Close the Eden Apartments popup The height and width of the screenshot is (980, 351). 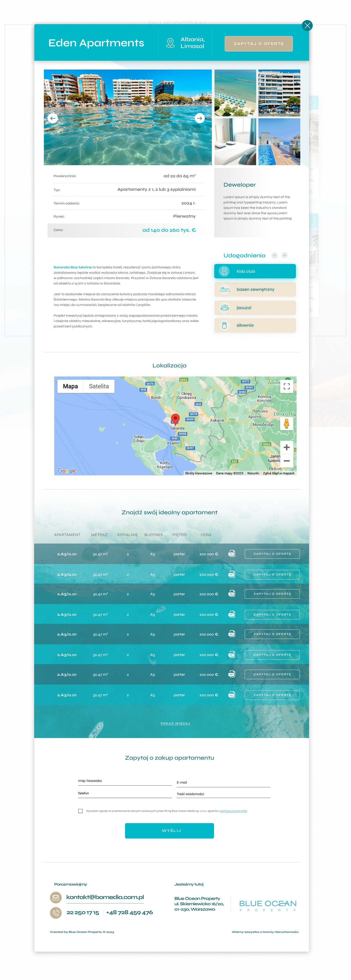point(307,25)
